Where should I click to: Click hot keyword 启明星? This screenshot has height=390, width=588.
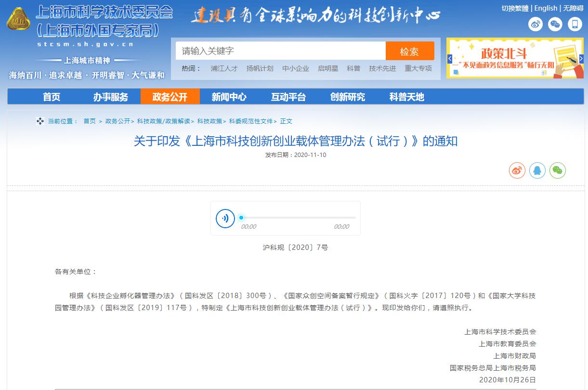click(x=328, y=68)
